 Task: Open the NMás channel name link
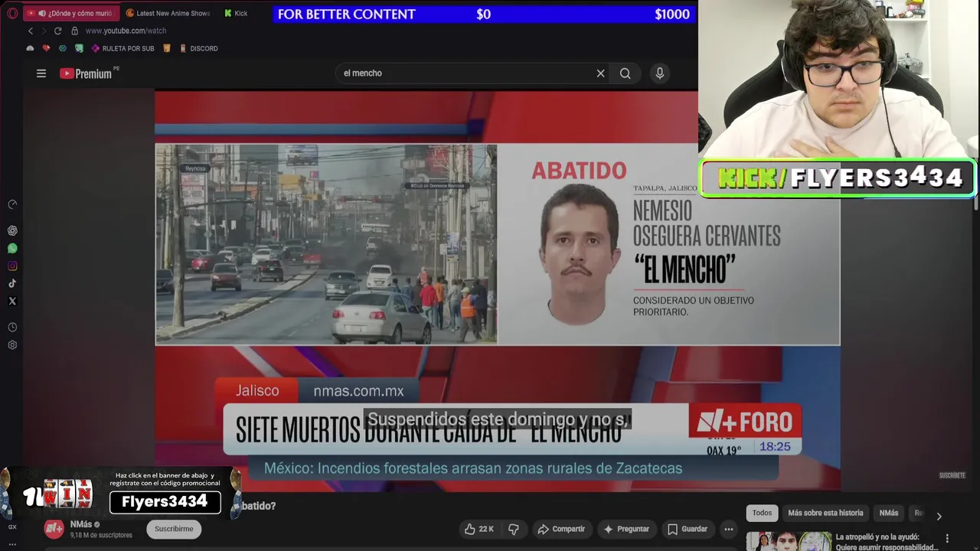80,524
